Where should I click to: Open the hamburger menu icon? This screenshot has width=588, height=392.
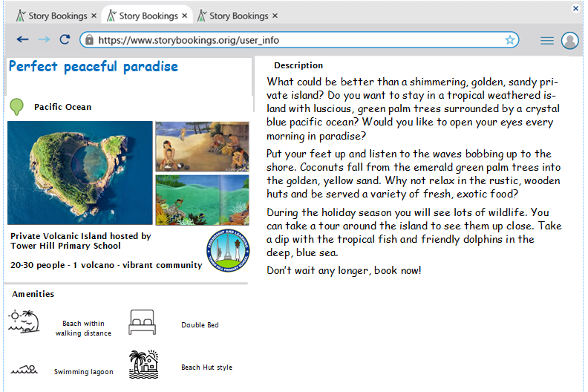[x=547, y=40]
